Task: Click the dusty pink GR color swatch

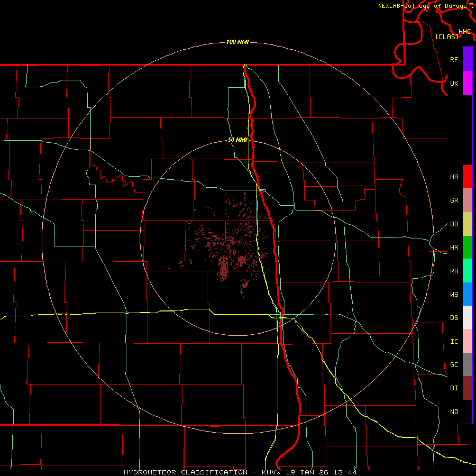Action: [467, 200]
